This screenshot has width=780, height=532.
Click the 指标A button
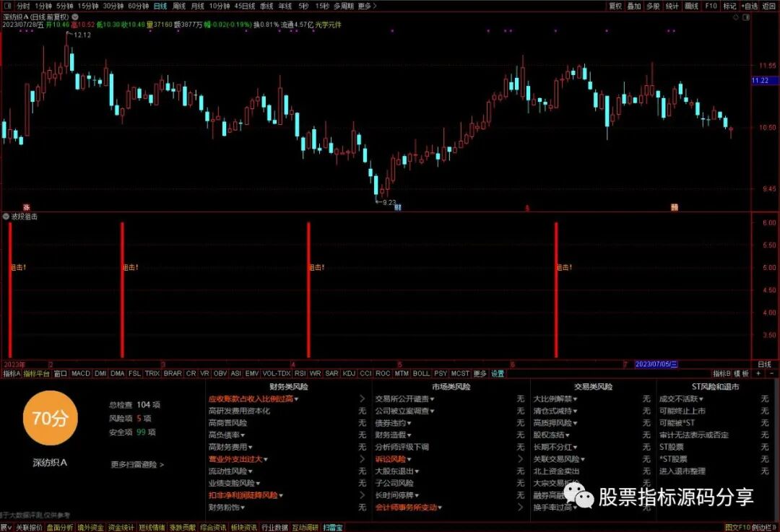(12, 373)
